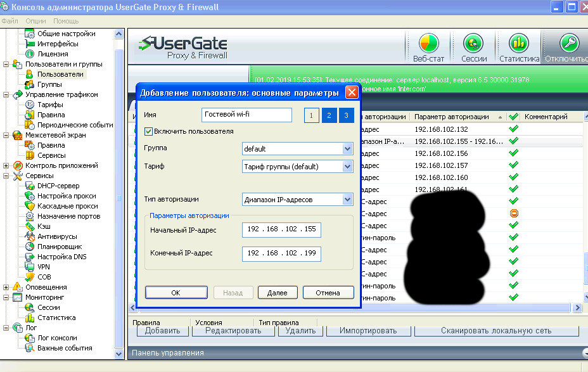This screenshot has width=588, height=372.
Task: Collapse the Пользователи и группы tree node
Action: tap(6, 64)
